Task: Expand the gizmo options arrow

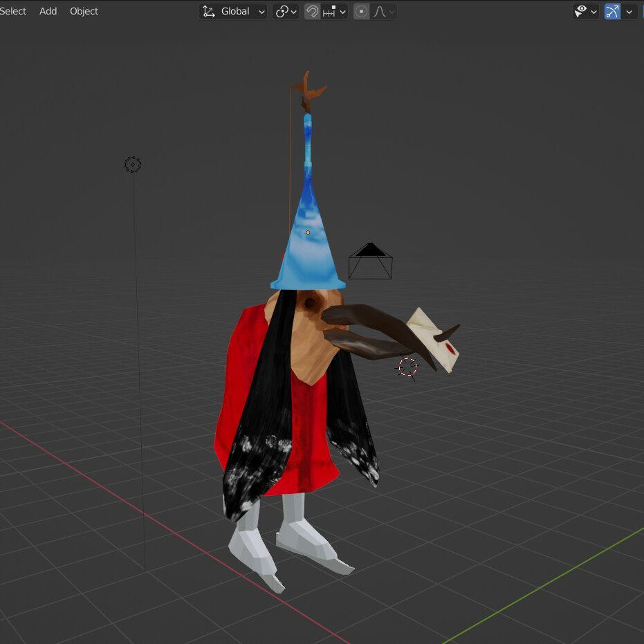Action: 629,11
